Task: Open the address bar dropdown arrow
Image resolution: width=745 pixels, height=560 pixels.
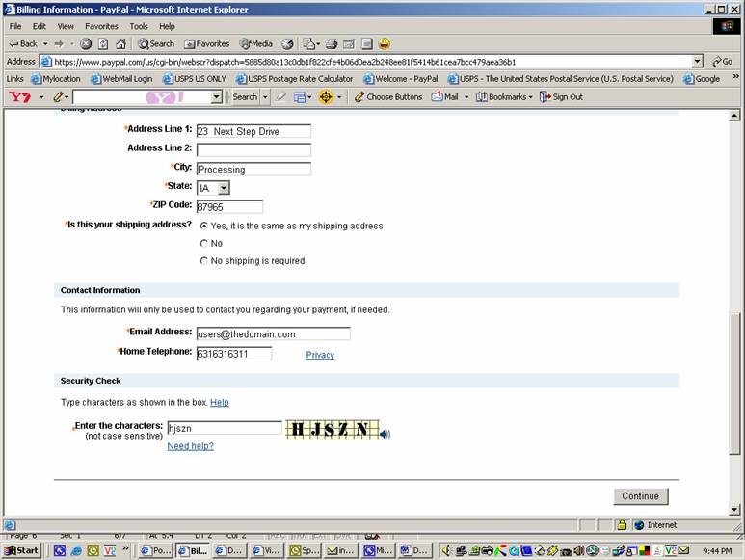Action: [x=698, y=62]
